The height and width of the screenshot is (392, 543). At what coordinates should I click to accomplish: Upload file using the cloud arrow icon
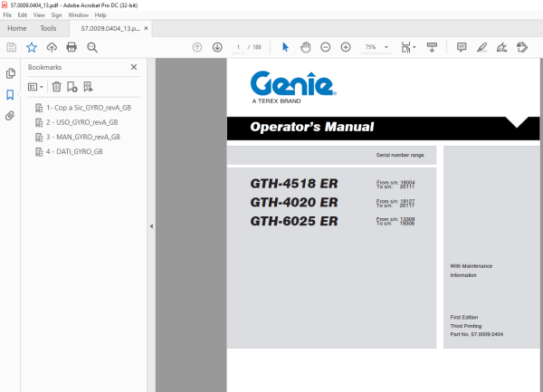52,47
